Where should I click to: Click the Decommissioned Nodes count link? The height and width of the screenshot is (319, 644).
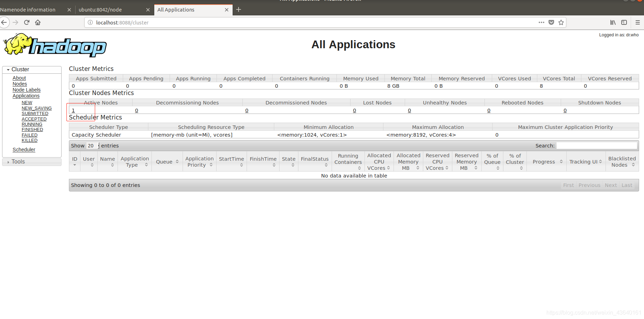(247, 110)
